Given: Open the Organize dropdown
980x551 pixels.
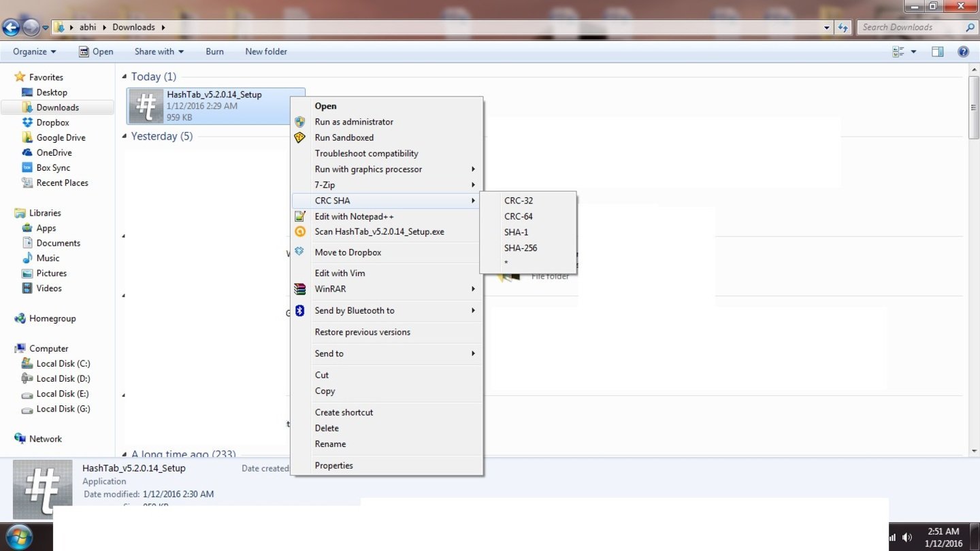Looking at the screenshot, I should coord(34,52).
